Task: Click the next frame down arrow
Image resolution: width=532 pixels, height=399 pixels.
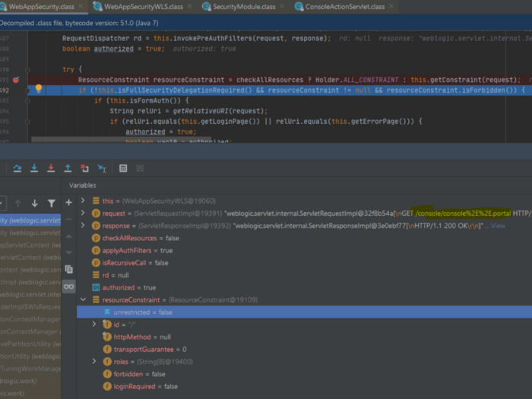Action: (x=35, y=203)
